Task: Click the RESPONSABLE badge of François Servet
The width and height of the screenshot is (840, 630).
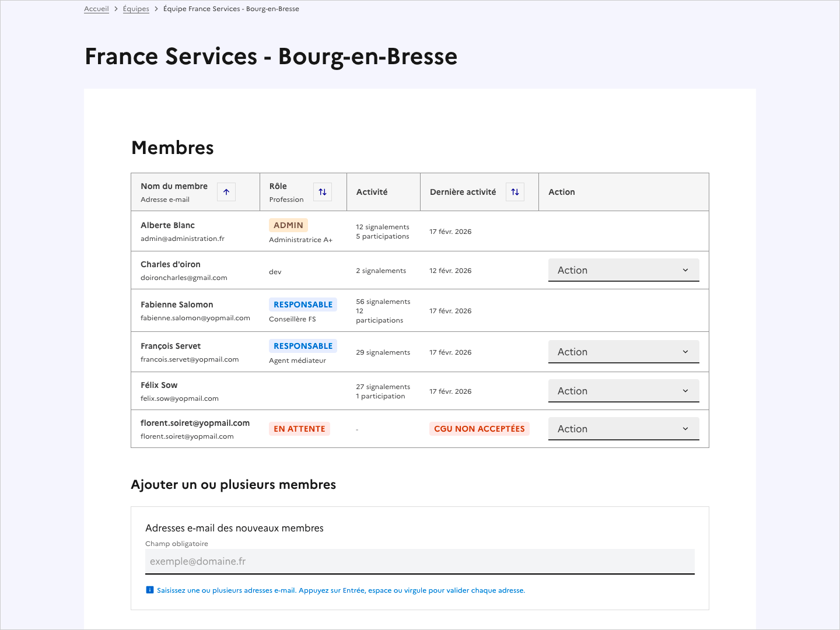Action: click(x=303, y=345)
